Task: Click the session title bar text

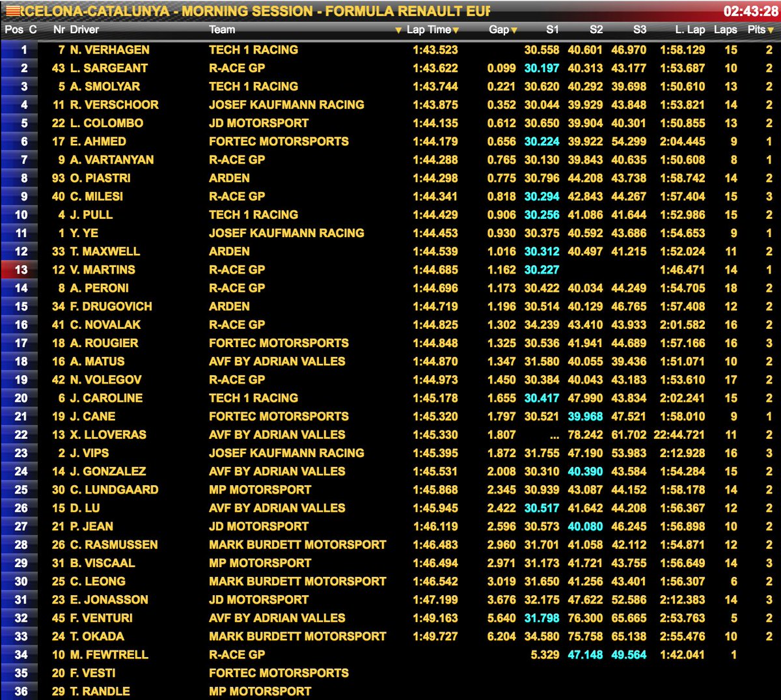Action: click(256, 11)
